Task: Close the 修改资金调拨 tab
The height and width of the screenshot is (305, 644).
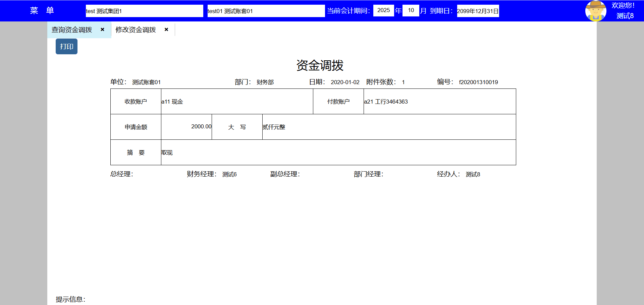Action: pos(166,29)
